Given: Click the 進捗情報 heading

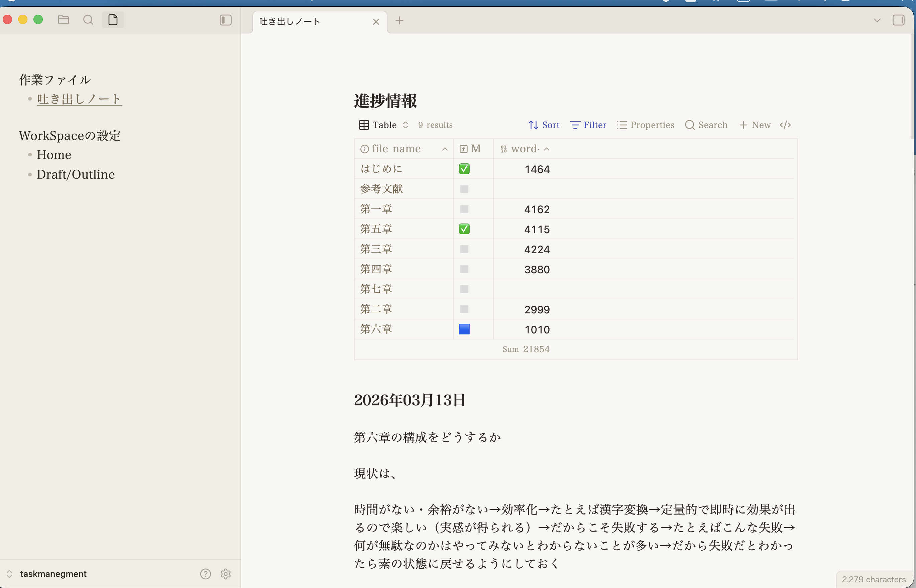Looking at the screenshot, I should tap(385, 101).
